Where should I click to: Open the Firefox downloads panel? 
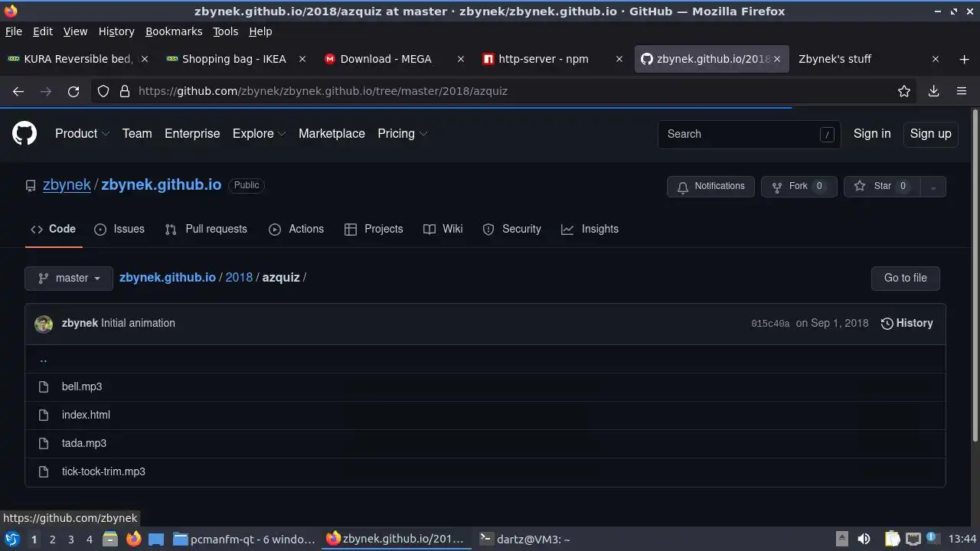tap(934, 91)
